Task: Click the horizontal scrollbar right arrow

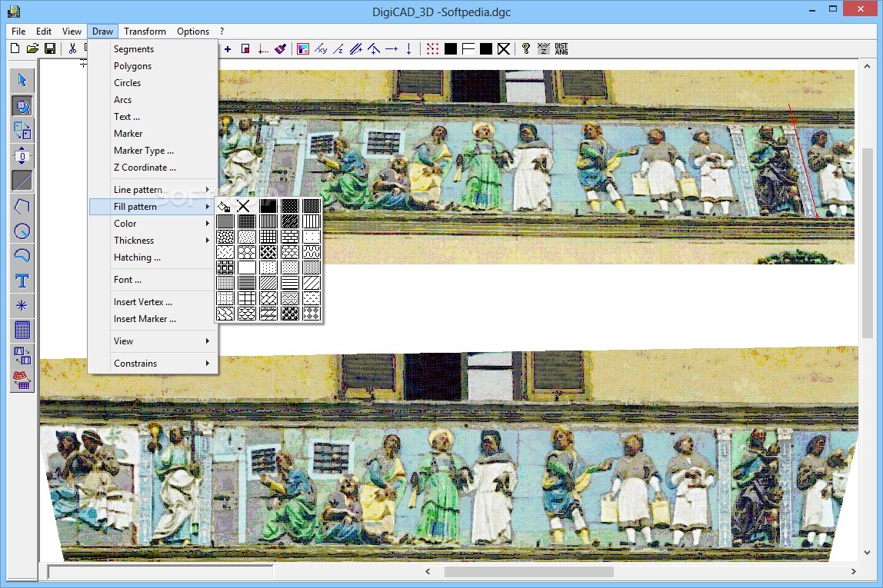Action: click(853, 572)
